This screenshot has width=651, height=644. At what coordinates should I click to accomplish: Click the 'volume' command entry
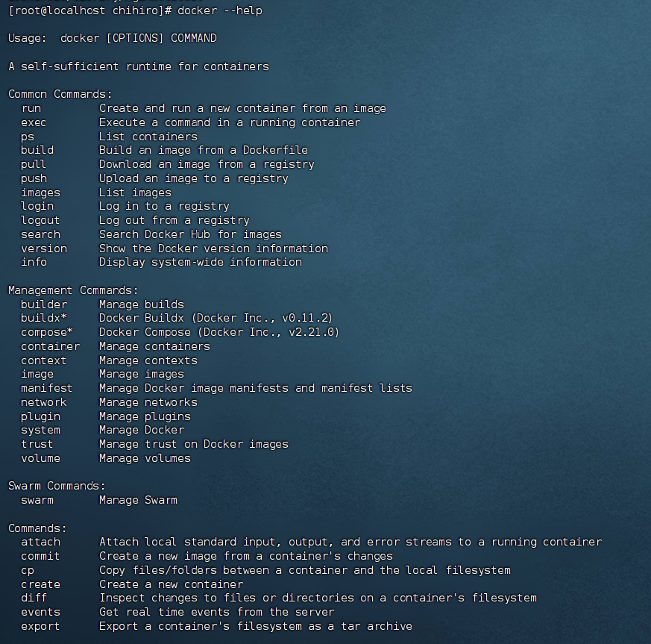[x=41, y=458]
